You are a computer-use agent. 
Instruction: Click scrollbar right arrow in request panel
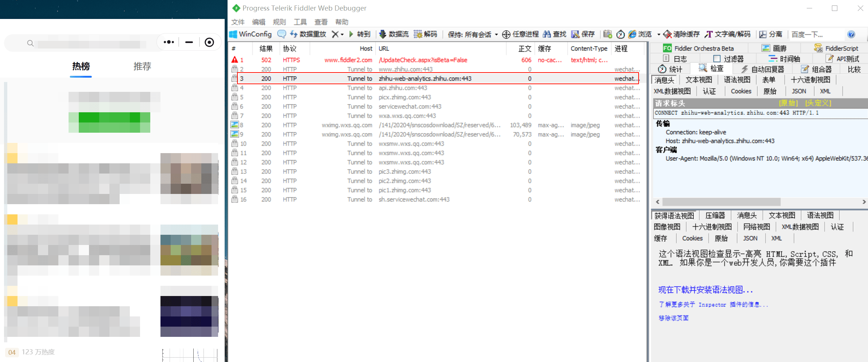[864, 202]
